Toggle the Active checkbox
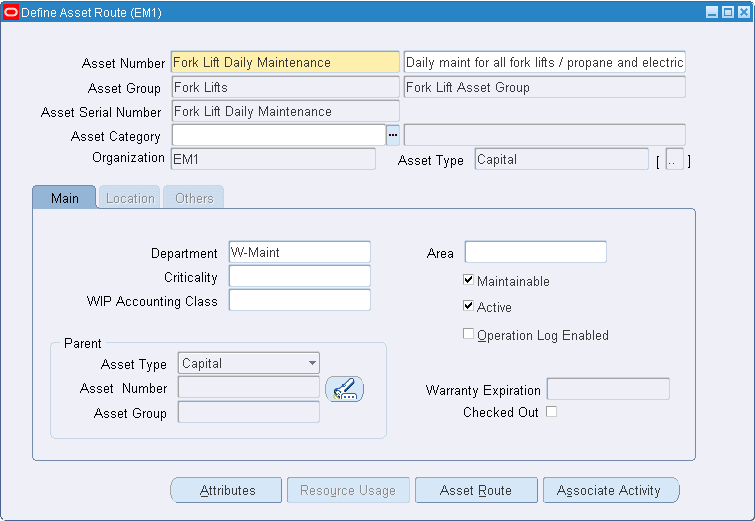The width and height of the screenshot is (755, 521). click(468, 306)
